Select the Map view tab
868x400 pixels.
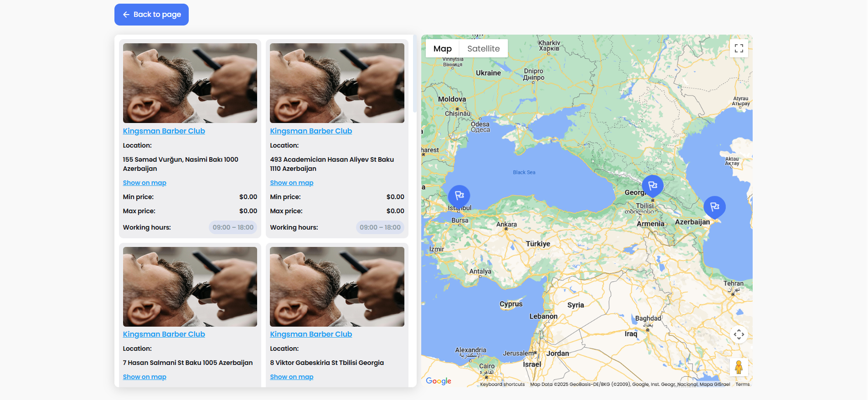click(442, 49)
